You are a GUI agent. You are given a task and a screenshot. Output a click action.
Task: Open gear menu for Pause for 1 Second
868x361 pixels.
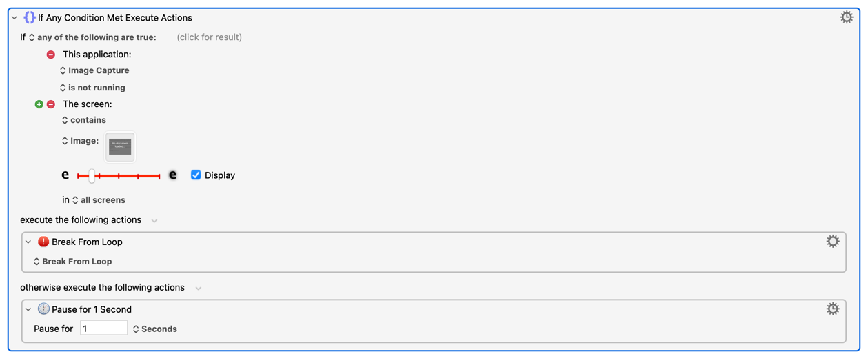tap(833, 309)
